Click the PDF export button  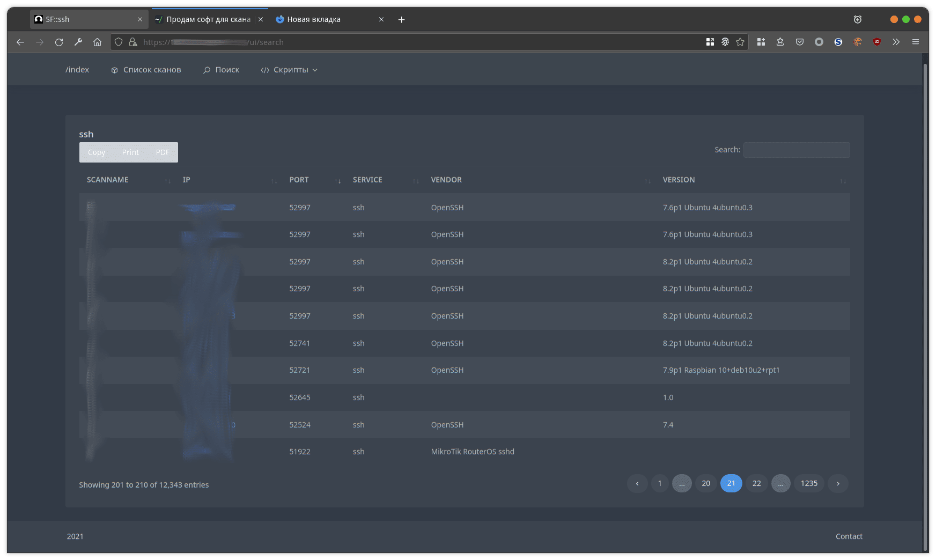click(163, 152)
